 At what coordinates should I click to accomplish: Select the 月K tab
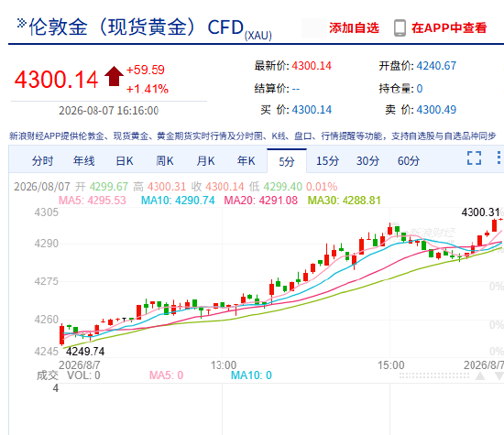coord(205,160)
